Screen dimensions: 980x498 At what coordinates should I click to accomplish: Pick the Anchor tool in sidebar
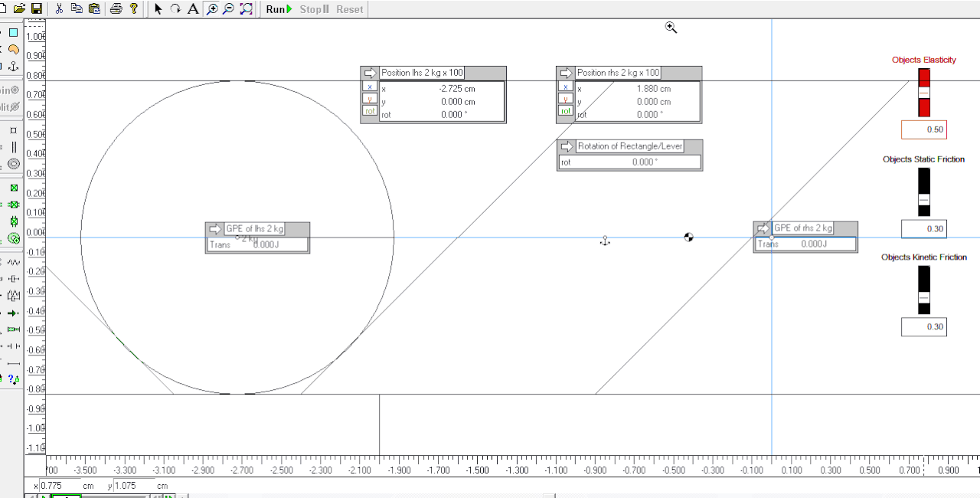tap(14, 67)
